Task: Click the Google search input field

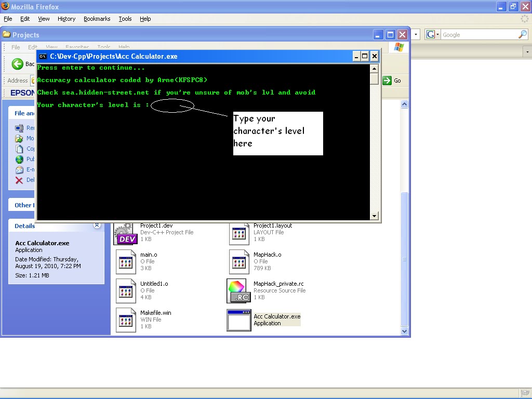Action: click(x=479, y=35)
